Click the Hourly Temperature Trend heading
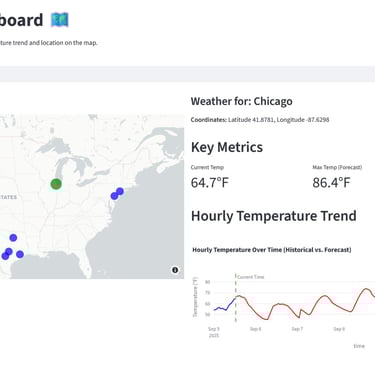The image size is (375, 366). click(x=274, y=216)
